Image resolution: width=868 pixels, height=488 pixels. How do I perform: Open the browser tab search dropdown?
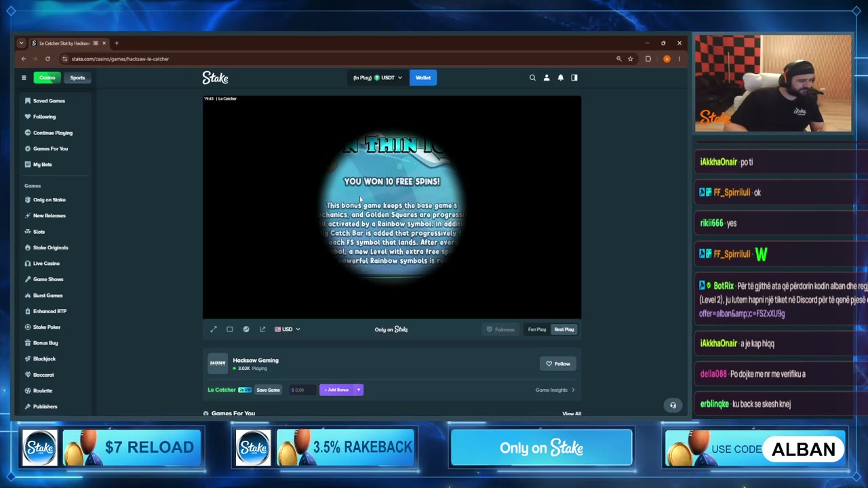point(21,43)
